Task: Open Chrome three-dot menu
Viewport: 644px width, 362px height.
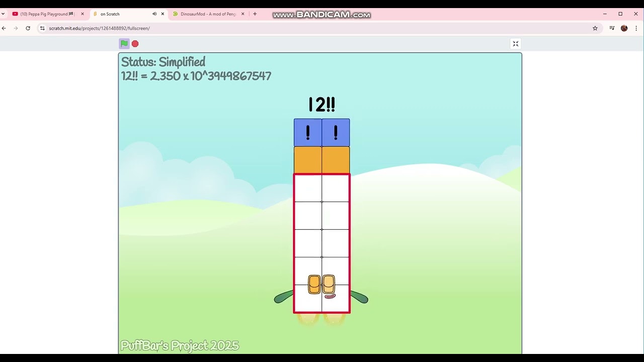Action: (636, 28)
